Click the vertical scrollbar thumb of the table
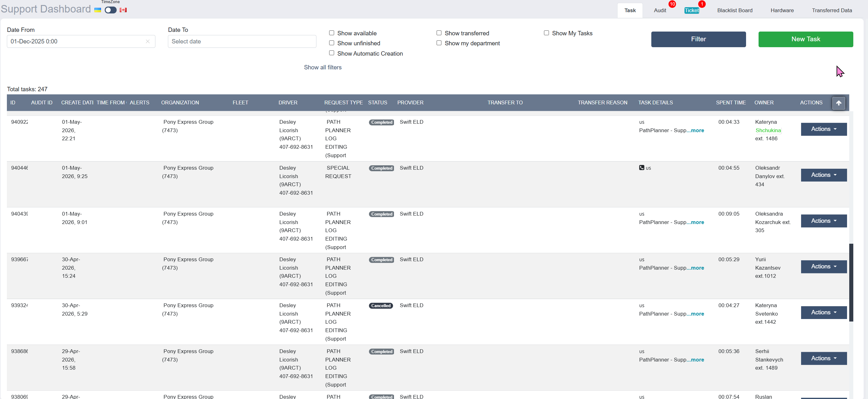The width and height of the screenshot is (868, 399). (851, 282)
